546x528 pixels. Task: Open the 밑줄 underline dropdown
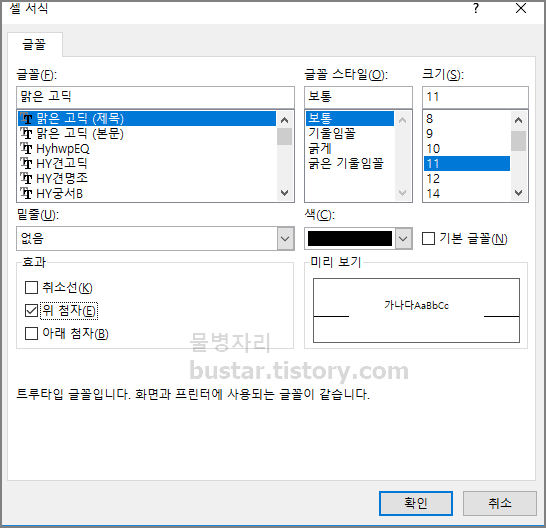coord(285,239)
